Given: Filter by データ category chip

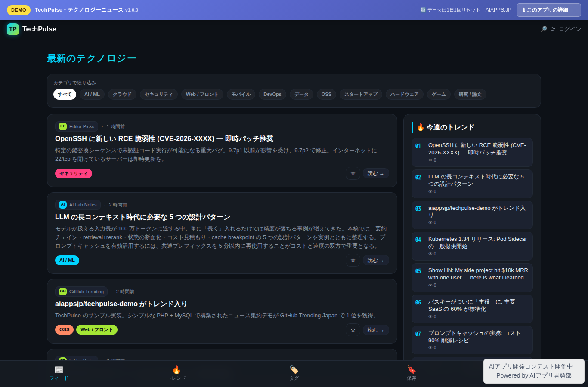Looking at the screenshot, I should click(301, 94).
